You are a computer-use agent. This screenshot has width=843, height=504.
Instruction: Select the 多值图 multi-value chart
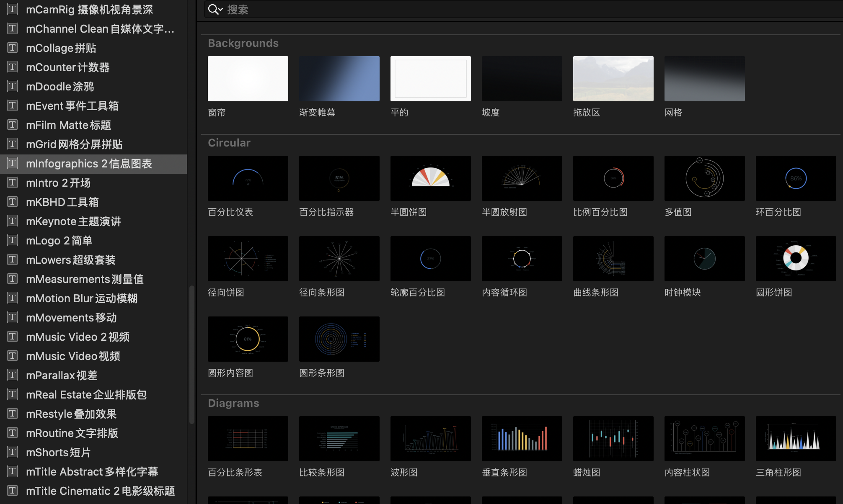click(x=705, y=178)
